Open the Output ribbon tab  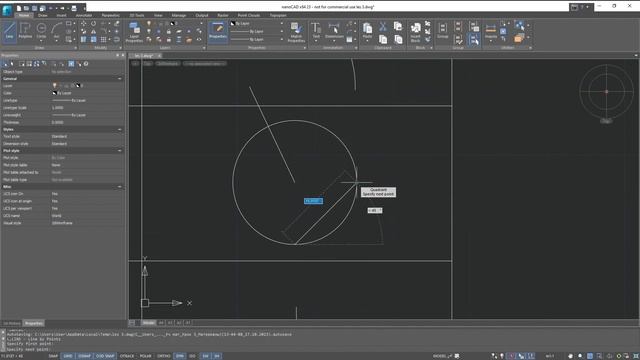tap(202, 15)
